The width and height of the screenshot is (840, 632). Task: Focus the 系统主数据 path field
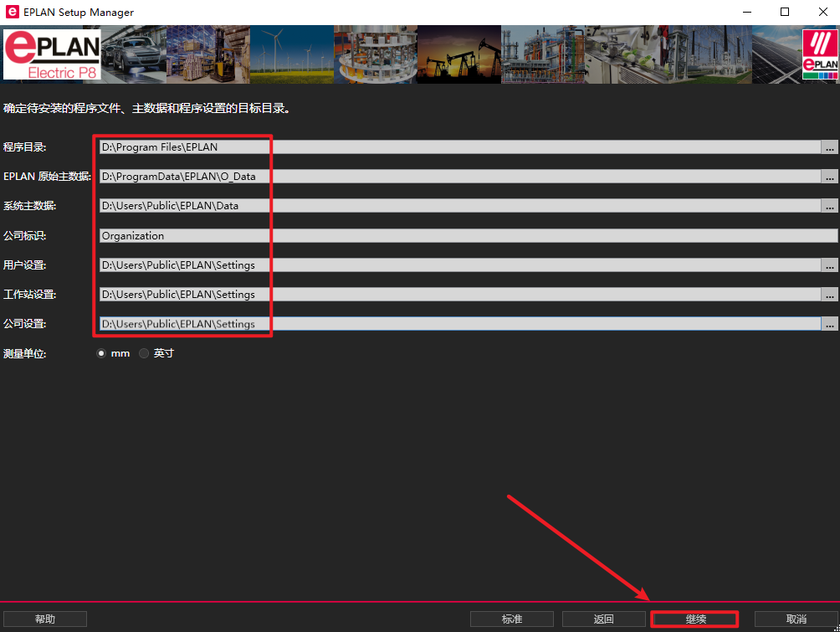tap(458, 206)
